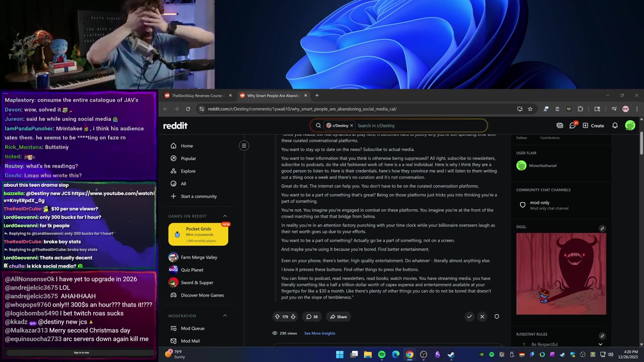The height and width of the screenshot is (362, 644).
Task: Click Sign in to chat button
Action: pos(80,352)
